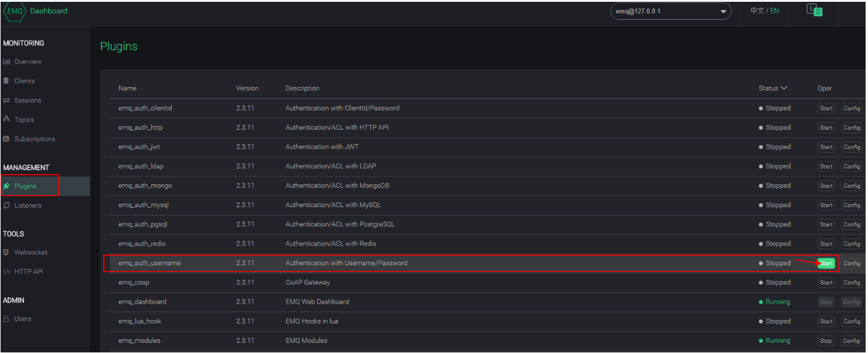Go to Sessions page

28,100
